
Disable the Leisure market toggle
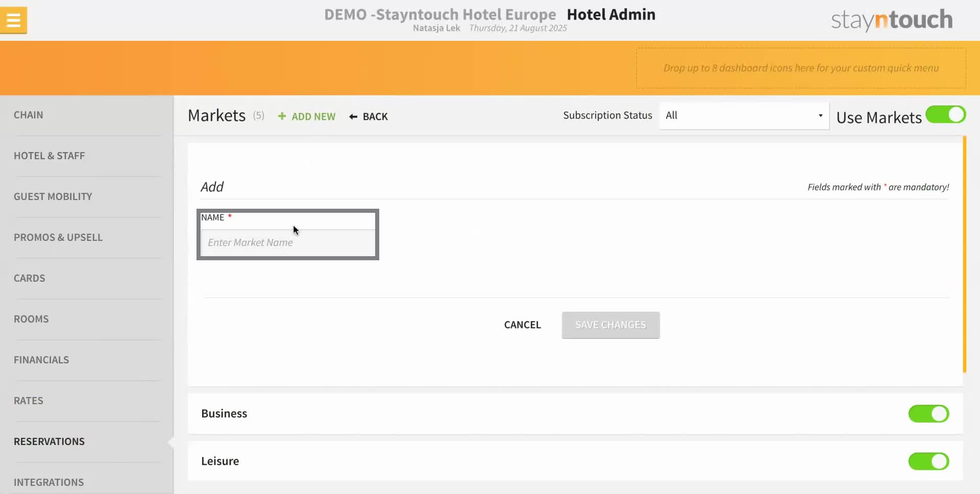click(x=928, y=461)
